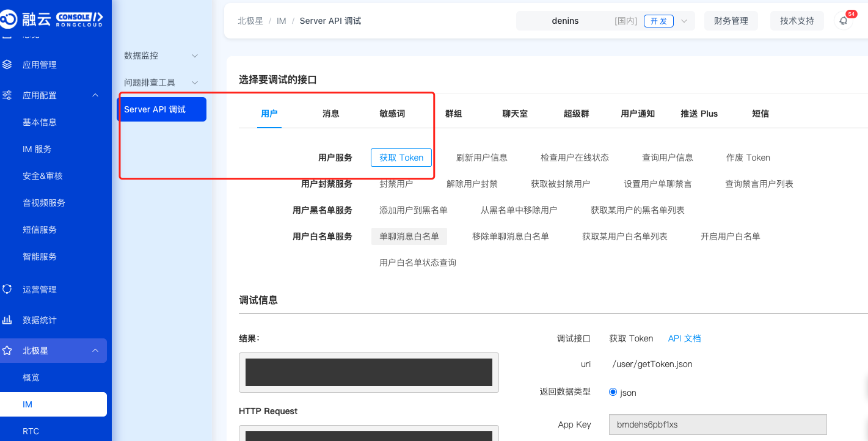Click the 结果 output box
Viewport: 868px width, 441px height.
pos(369,372)
